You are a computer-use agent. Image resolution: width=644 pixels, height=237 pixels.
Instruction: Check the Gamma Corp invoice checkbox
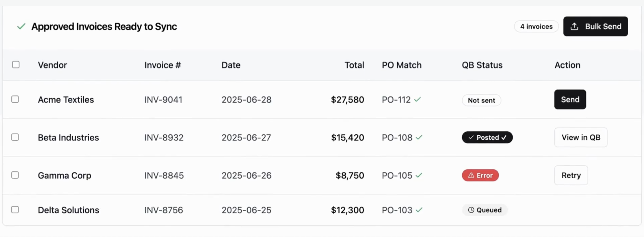point(15,175)
